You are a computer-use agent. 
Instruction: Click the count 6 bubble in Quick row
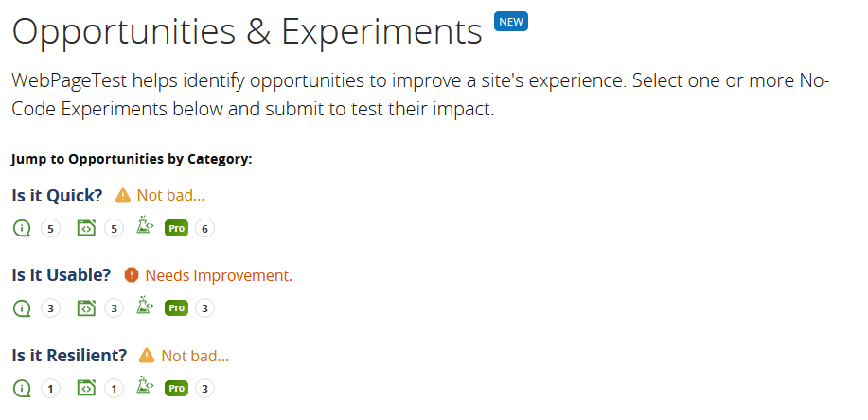pyautogui.click(x=204, y=229)
